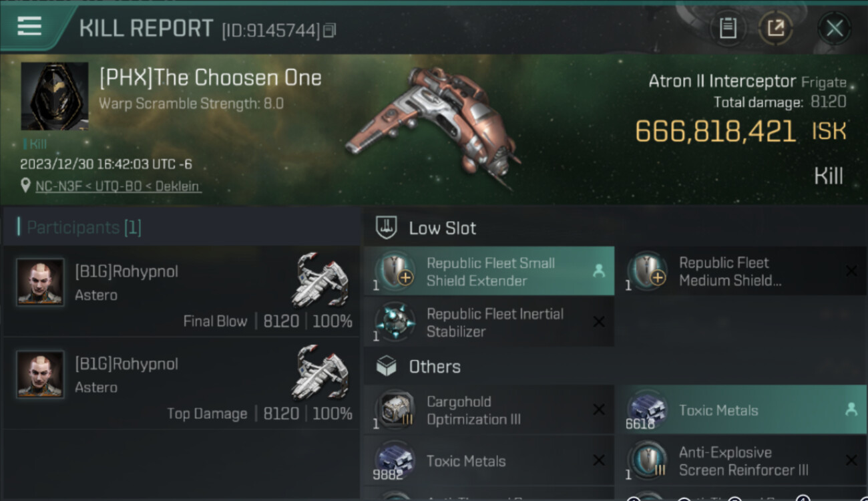Tap the Cargohold Optimization III icon
Viewport: 868px width, 501px height.
(x=395, y=409)
